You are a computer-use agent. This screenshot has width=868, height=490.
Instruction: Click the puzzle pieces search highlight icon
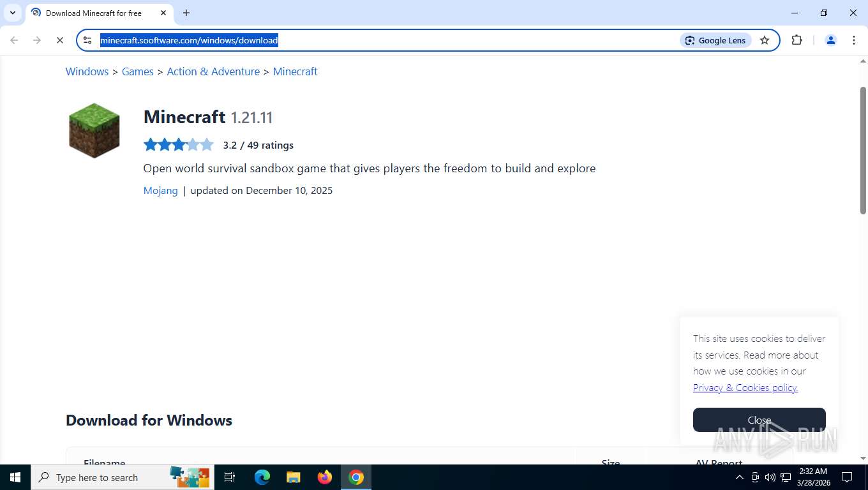click(x=190, y=477)
